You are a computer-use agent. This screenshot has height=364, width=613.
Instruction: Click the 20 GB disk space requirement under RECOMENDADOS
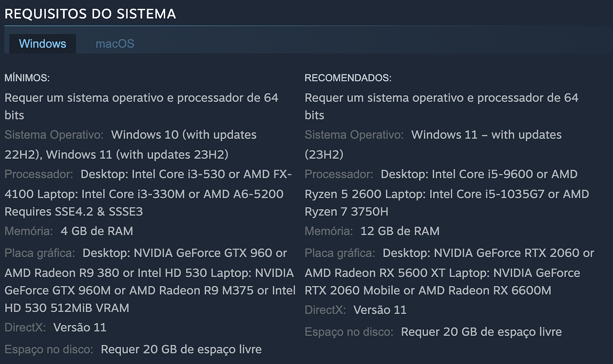[x=481, y=331]
